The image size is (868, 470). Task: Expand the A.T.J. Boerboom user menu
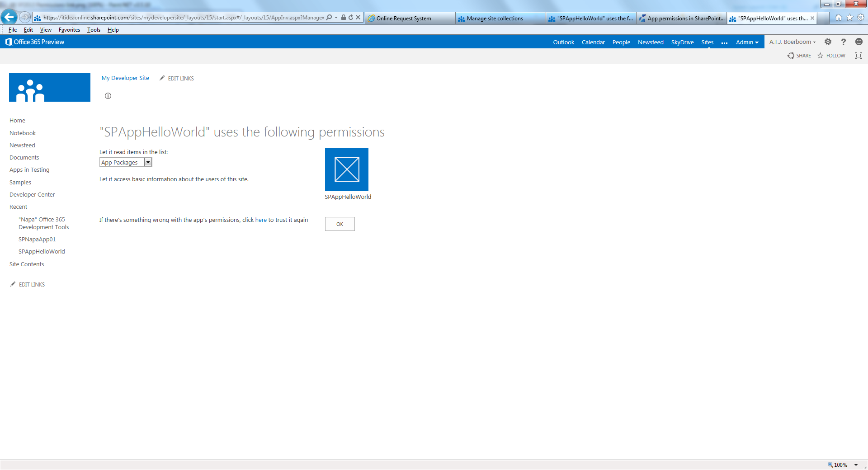pyautogui.click(x=793, y=42)
